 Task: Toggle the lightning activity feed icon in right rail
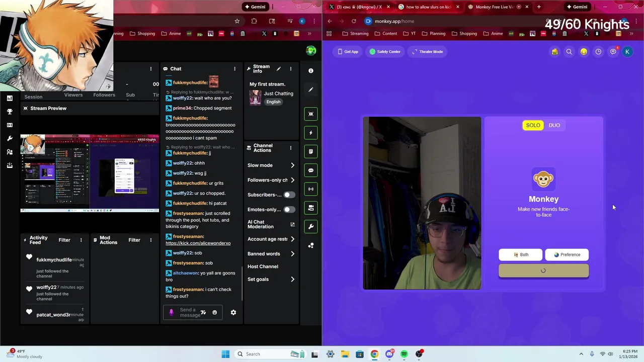311,133
